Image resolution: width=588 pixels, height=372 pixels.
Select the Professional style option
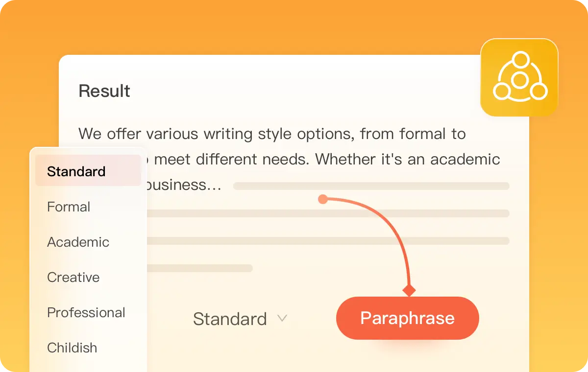pos(86,312)
